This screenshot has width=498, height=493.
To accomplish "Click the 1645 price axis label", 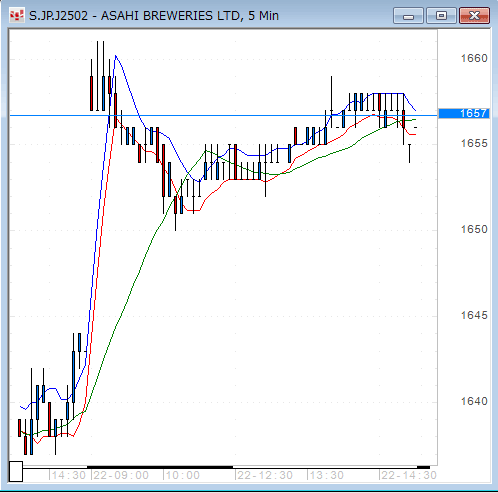I will click(474, 315).
